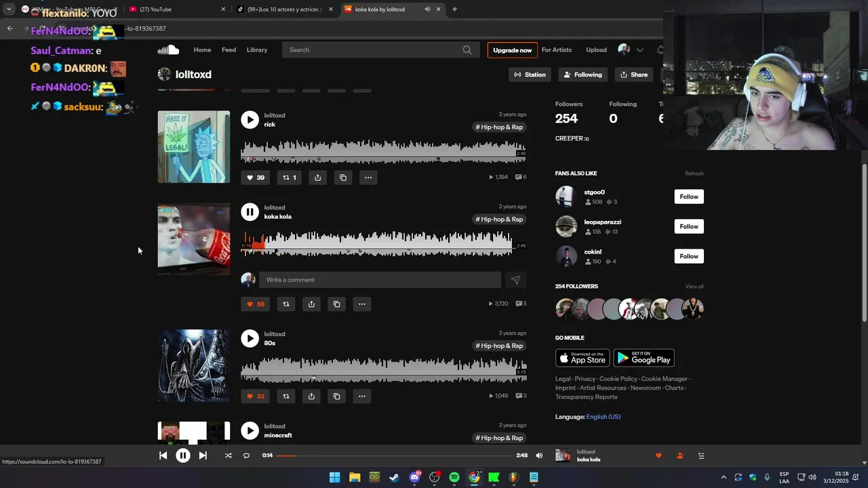Follow stgoo0

coord(689,197)
